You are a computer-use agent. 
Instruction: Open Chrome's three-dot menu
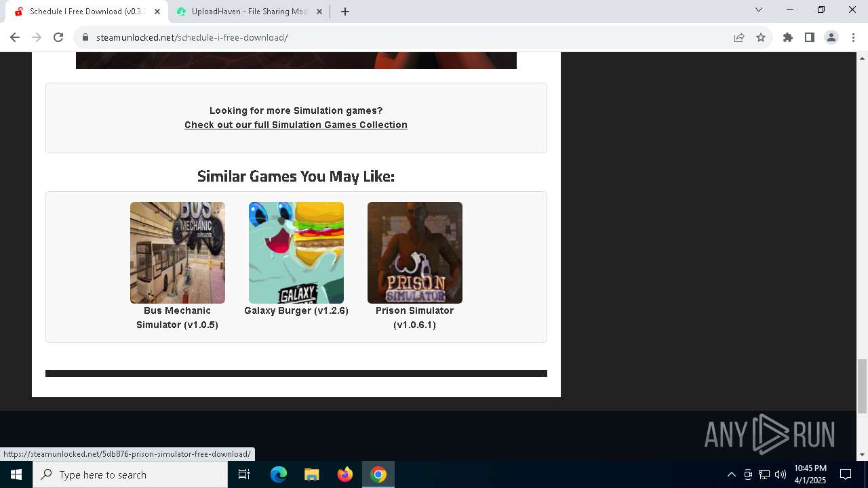coord(853,37)
